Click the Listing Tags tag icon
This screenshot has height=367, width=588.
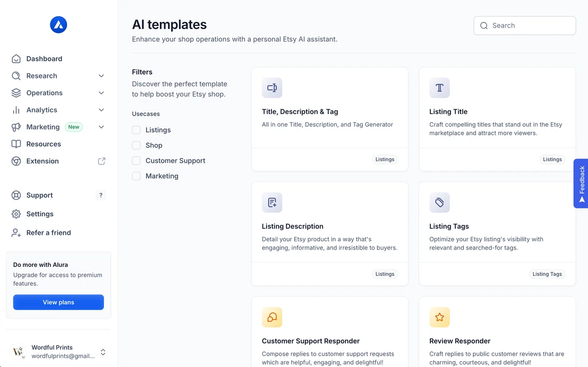(x=440, y=203)
